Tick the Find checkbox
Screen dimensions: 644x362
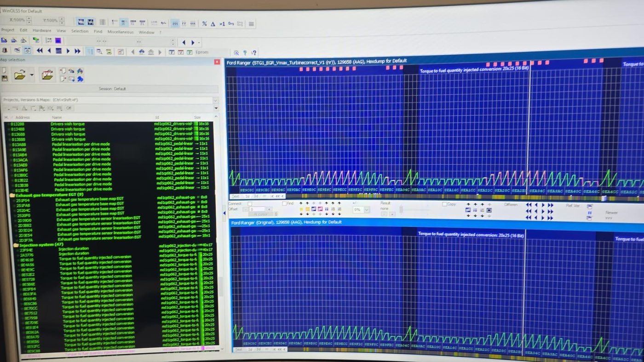coord(285,204)
